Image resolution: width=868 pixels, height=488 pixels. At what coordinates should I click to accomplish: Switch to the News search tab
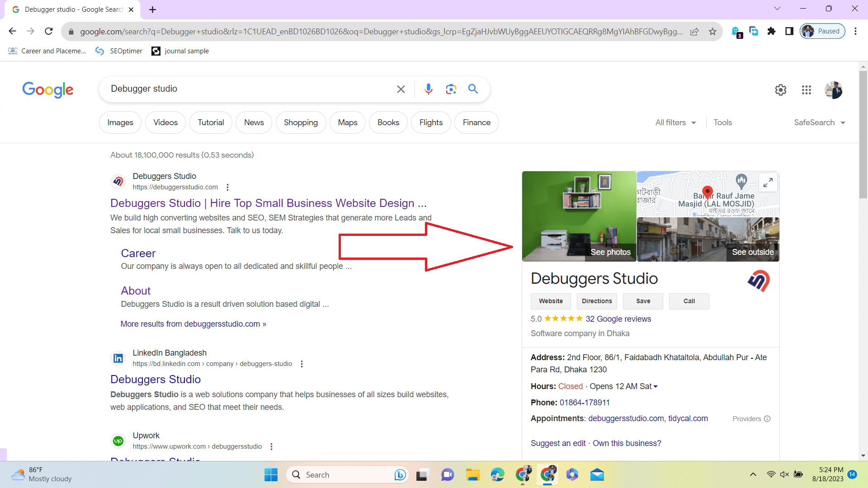click(254, 122)
